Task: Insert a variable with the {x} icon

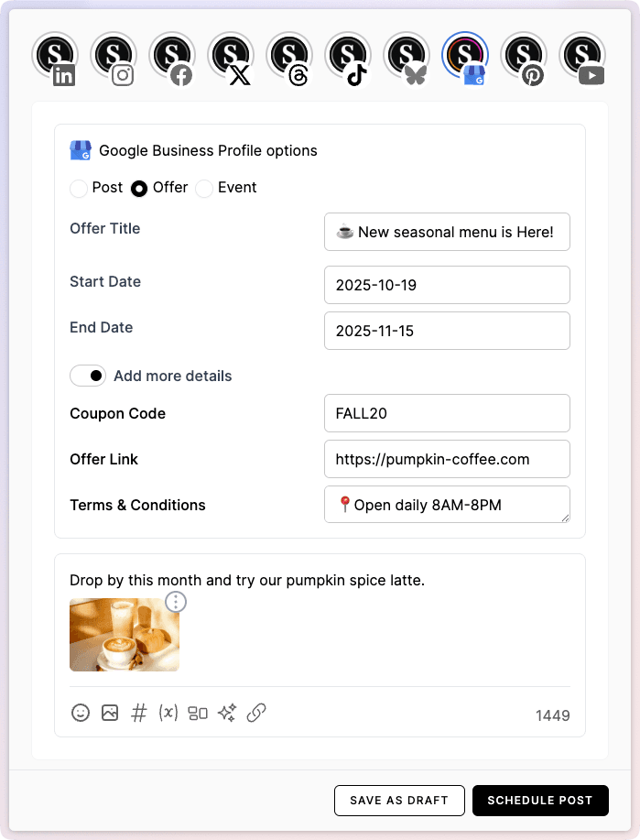Action: click(x=168, y=713)
